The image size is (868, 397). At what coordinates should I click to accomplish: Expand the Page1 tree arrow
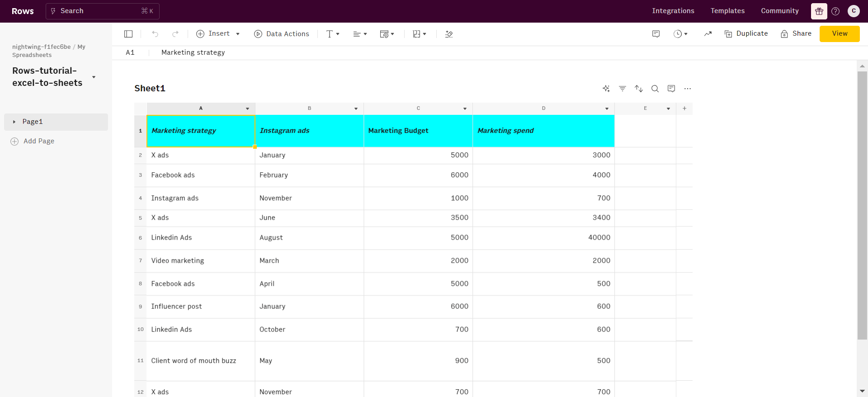(14, 122)
